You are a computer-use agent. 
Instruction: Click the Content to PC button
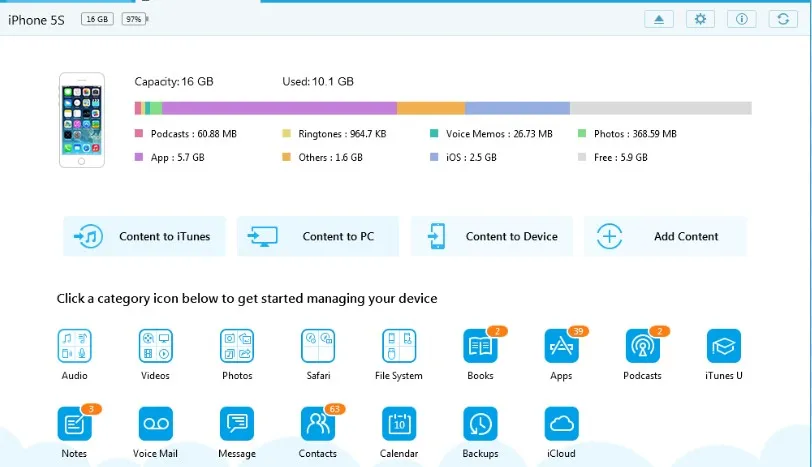click(318, 236)
